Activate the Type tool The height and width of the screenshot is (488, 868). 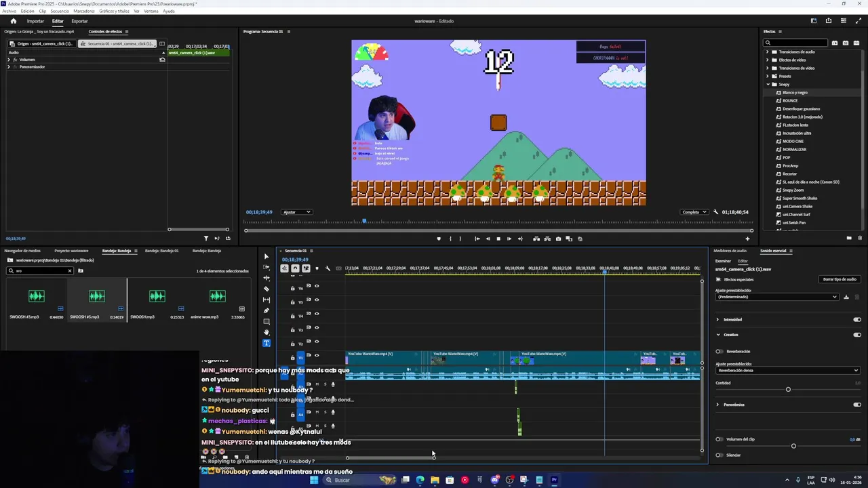[266, 343]
